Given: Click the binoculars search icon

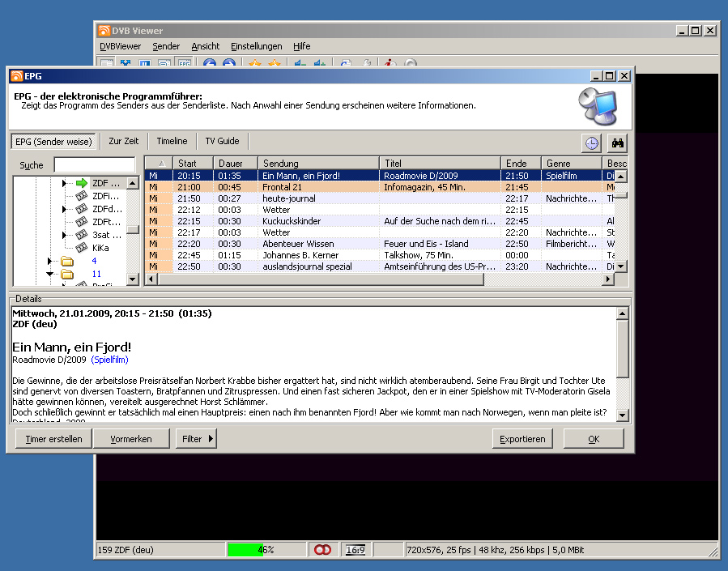Looking at the screenshot, I should (x=617, y=143).
